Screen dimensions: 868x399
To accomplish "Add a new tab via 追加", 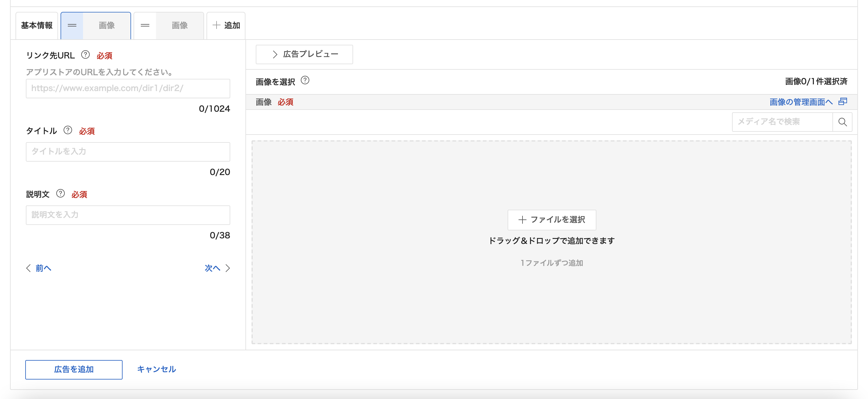I will [226, 25].
